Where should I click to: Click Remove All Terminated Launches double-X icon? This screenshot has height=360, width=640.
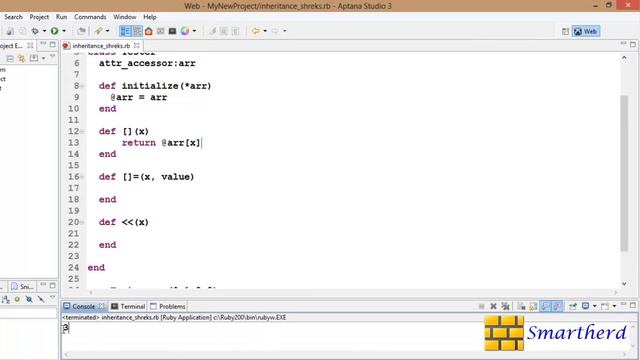505,306
